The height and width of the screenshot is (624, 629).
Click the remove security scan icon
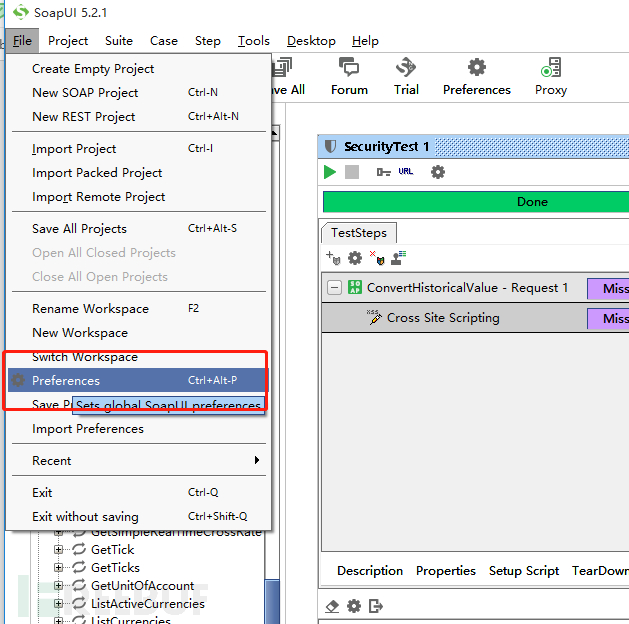377,258
